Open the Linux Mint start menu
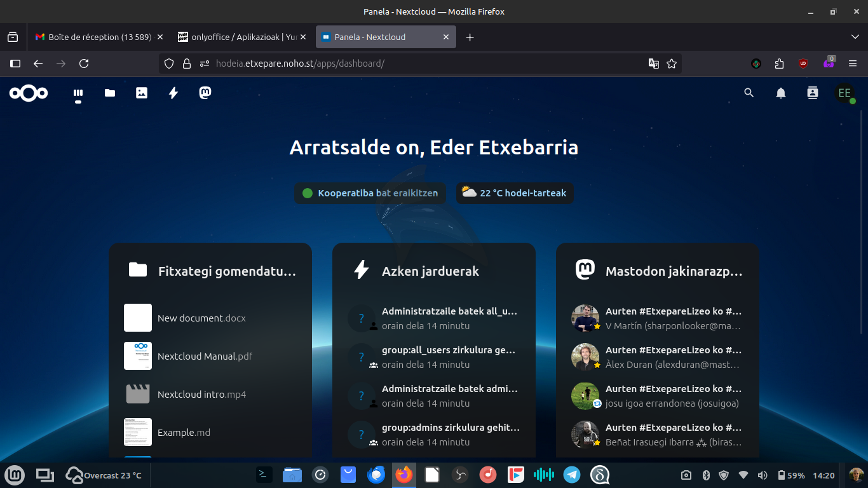Screen dimensions: 868x488 tap(15, 475)
